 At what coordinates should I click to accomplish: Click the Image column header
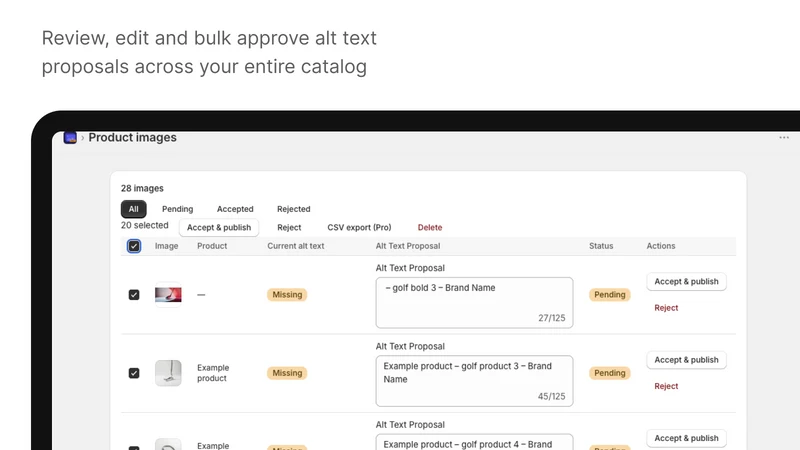(166, 246)
